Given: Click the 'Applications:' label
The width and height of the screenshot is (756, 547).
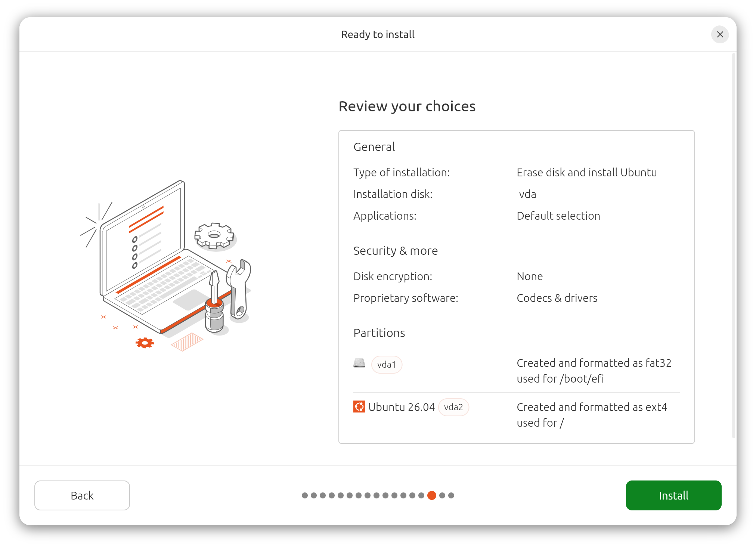Looking at the screenshot, I should [385, 216].
